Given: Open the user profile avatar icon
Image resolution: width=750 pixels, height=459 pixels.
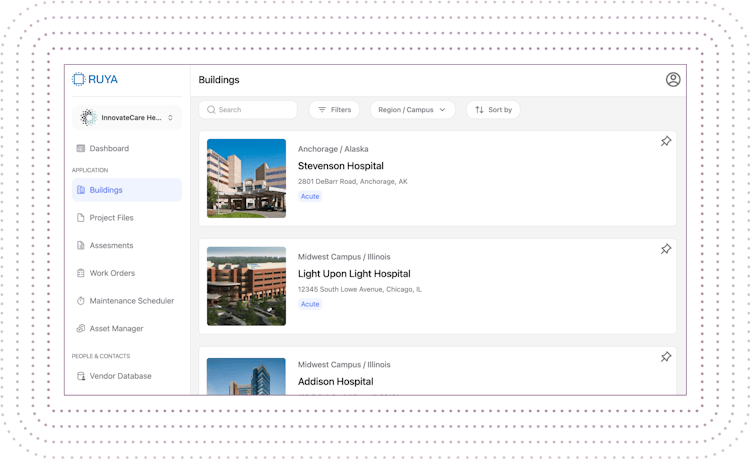Looking at the screenshot, I should point(673,79).
